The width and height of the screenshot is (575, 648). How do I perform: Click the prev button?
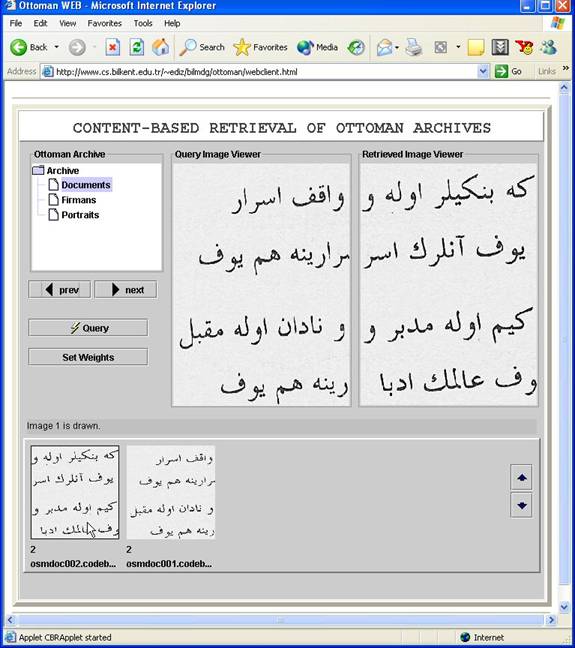(x=60, y=290)
